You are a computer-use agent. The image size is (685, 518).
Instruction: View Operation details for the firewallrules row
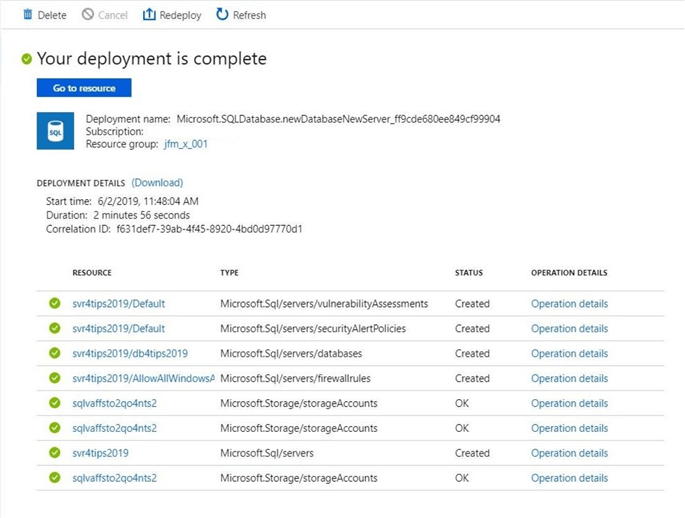click(569, 379)
